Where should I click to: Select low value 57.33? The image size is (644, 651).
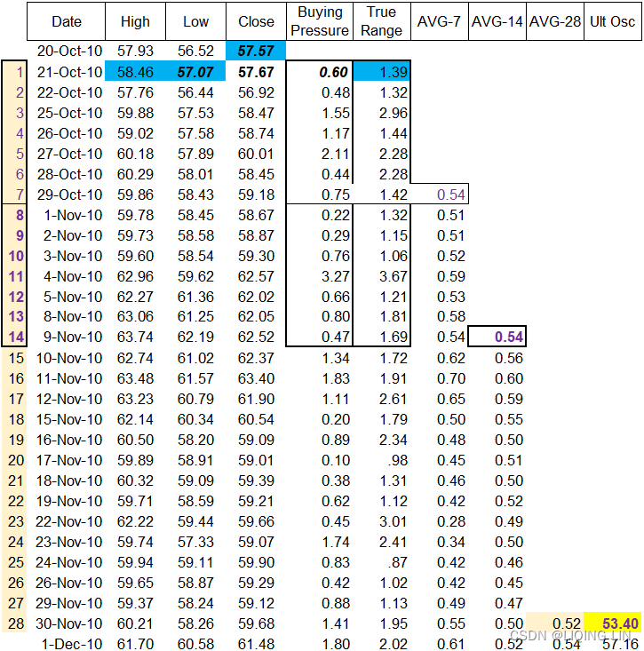click(195, 542)
